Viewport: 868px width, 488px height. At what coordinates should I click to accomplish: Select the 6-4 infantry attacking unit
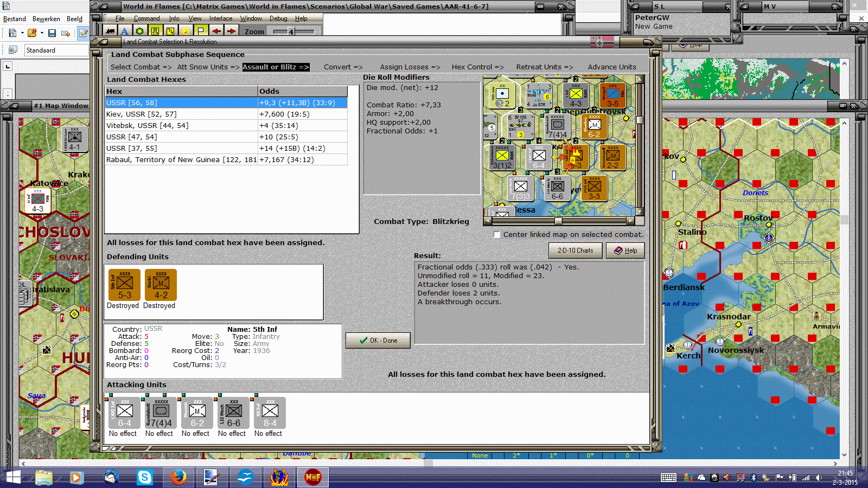[x=124, y=413]
